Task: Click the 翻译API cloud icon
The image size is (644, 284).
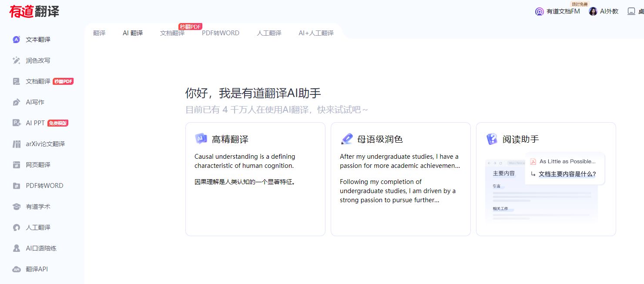Action: pyautogui.click(x=17, y=269)
